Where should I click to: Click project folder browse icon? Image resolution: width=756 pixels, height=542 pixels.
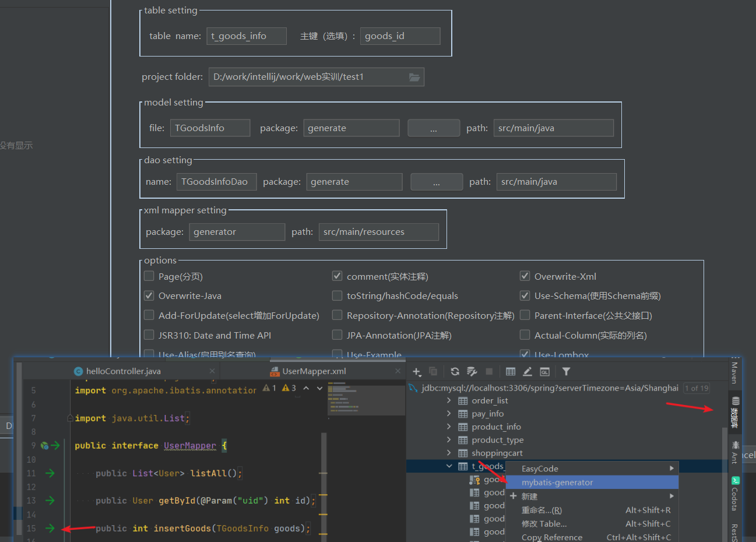(x=414, y=77)
